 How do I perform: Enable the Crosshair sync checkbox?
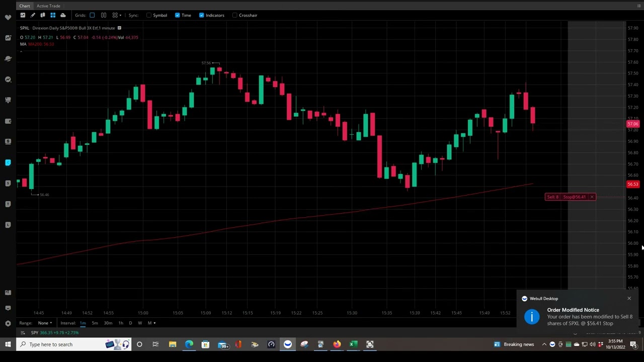[x=235, y=15]
